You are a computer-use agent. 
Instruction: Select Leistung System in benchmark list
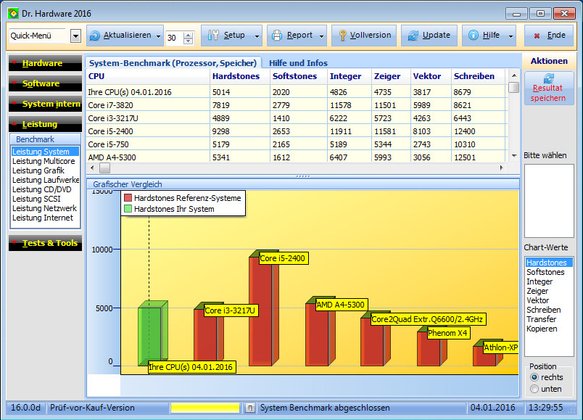point(45,152)
